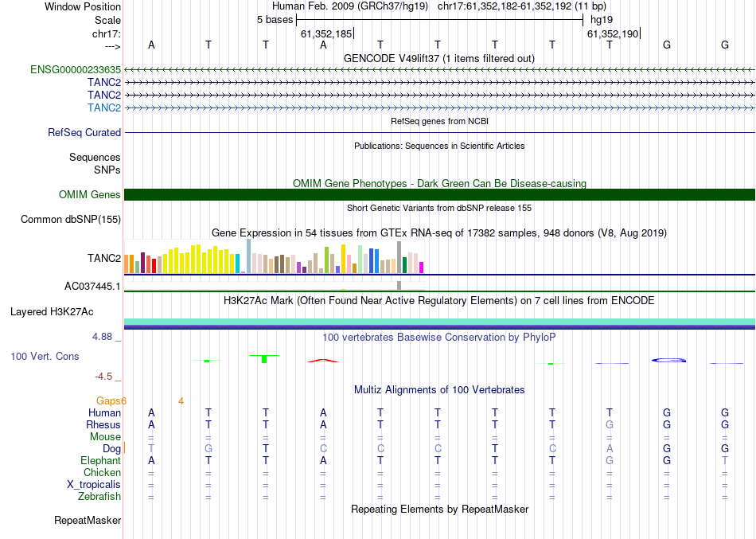
Task: Click the AC037445.1 expression row label
Action: click(92, 286)
